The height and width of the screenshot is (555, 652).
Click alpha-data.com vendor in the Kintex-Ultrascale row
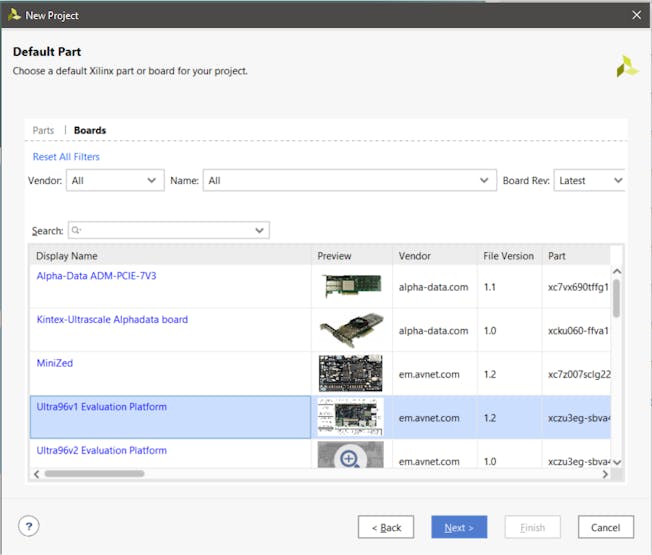point(433,331)
